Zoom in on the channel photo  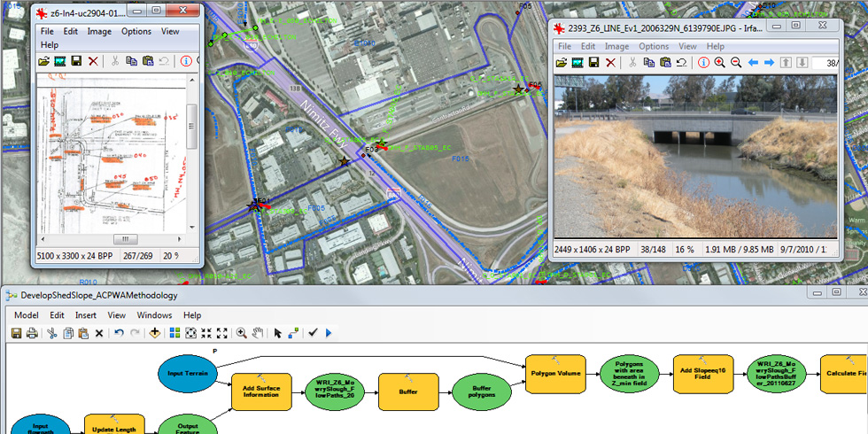point(719,63)
